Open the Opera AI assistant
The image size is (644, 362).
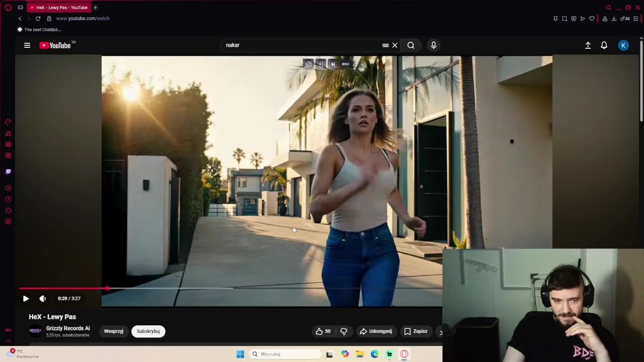coord(625,19)
